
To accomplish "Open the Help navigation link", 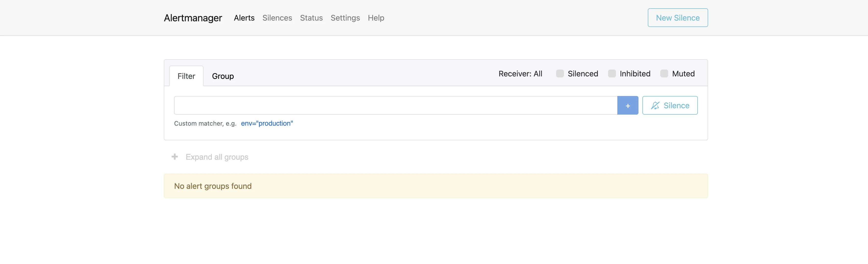I will coord(376,18).
